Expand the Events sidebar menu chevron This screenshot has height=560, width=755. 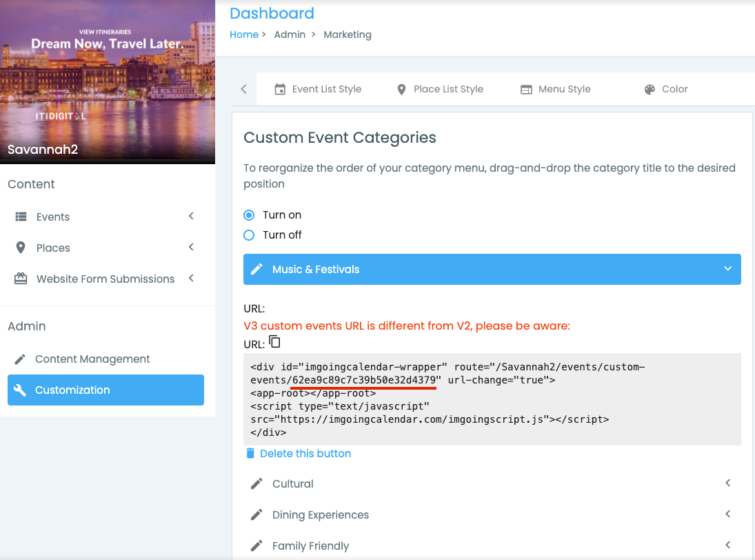[x=191, y=216]
